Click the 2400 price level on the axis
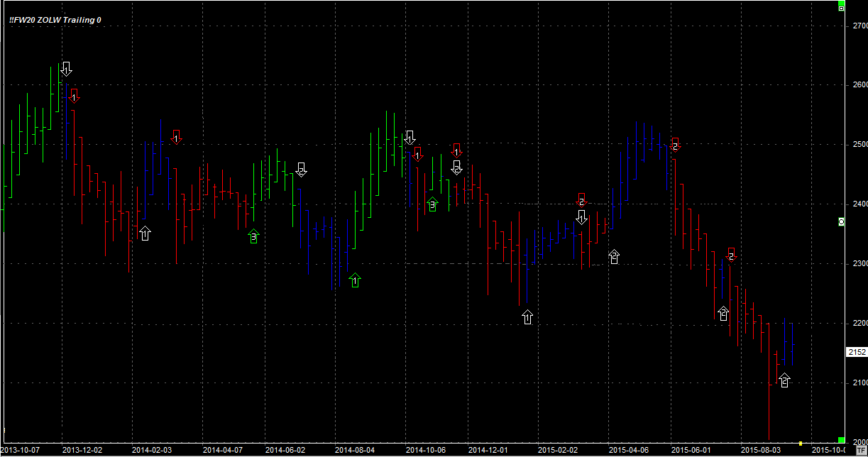 pyautogui.click(x=859, y=204)
